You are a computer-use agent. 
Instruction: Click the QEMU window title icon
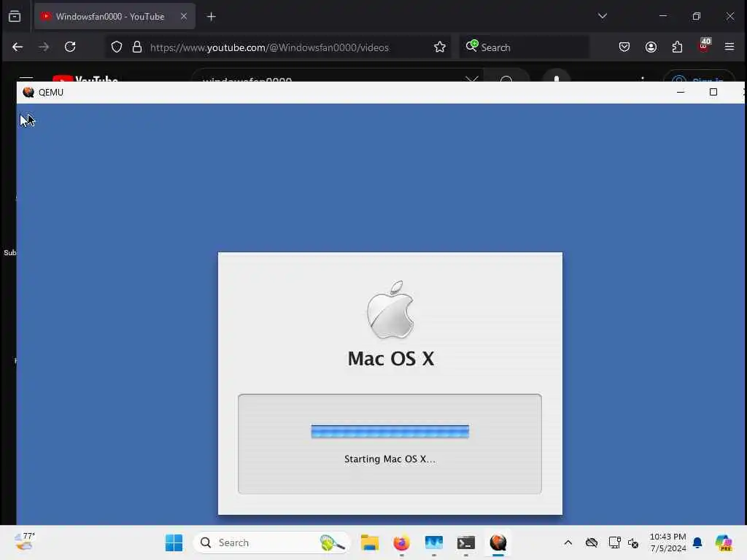click(x=28, y=93)
